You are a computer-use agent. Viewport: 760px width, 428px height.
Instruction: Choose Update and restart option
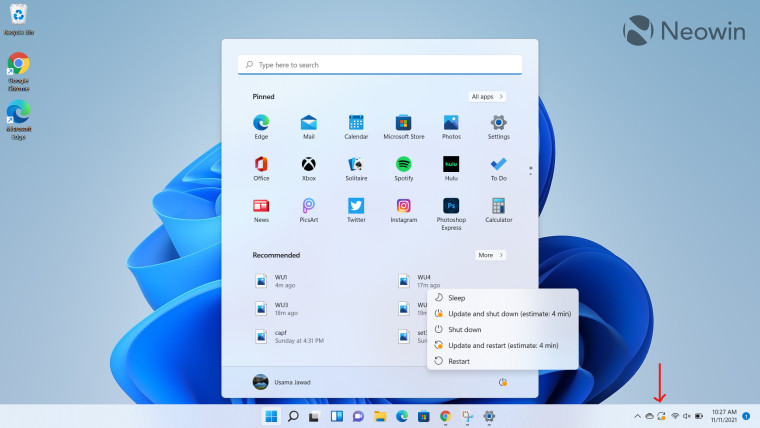pyautogui.click(x=503, y=345)
